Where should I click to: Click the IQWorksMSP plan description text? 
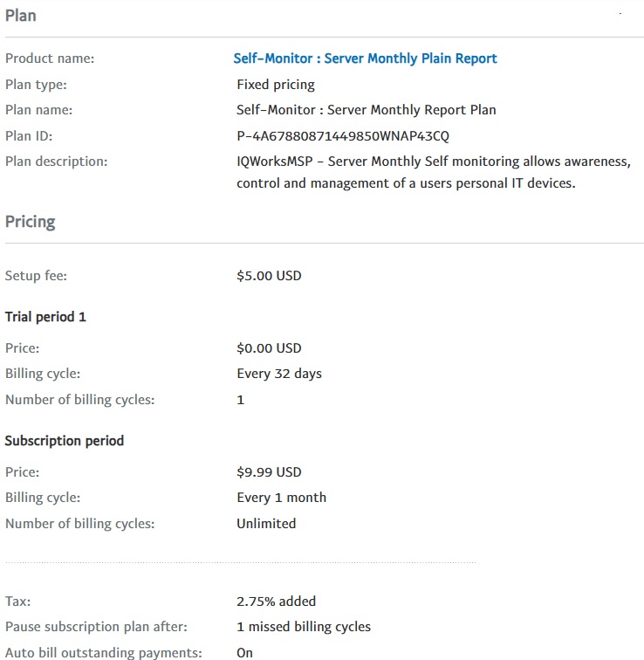(434, 172)
